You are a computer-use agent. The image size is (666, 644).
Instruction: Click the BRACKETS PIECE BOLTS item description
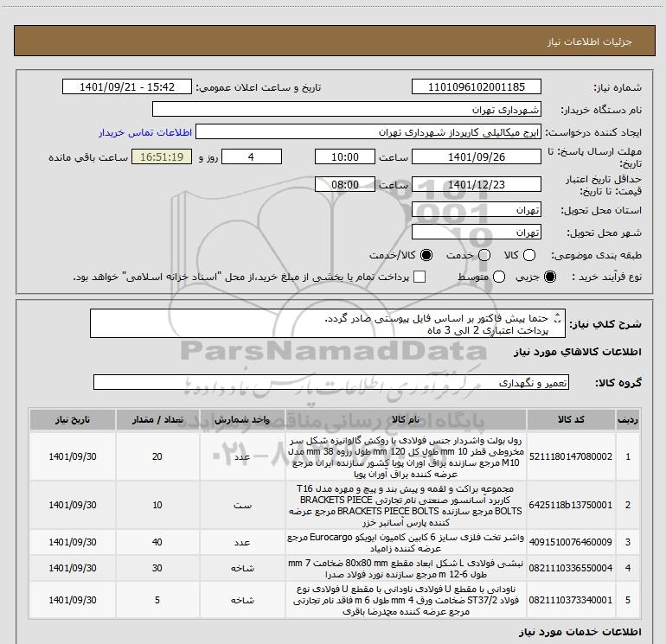tap(406, 505)
